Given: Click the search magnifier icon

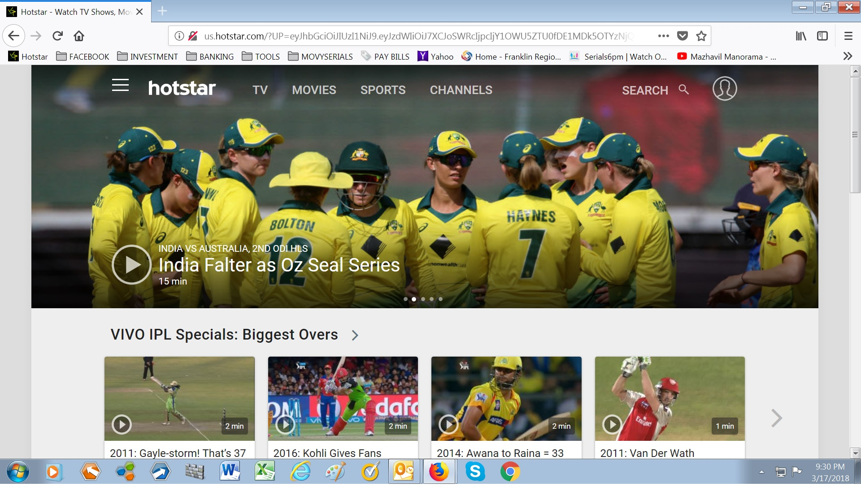Looking at the screenshot, I should pyautogui.click(x=683, y=89).
